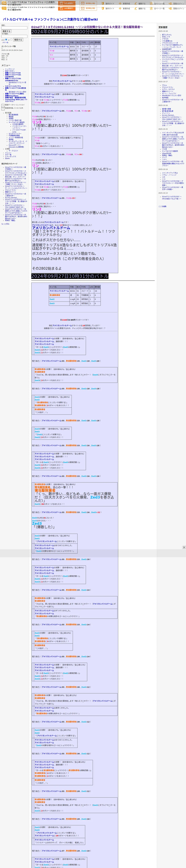Open 会議室 board link
This screenshot has width=186, height=868.
tap(11, 119)
